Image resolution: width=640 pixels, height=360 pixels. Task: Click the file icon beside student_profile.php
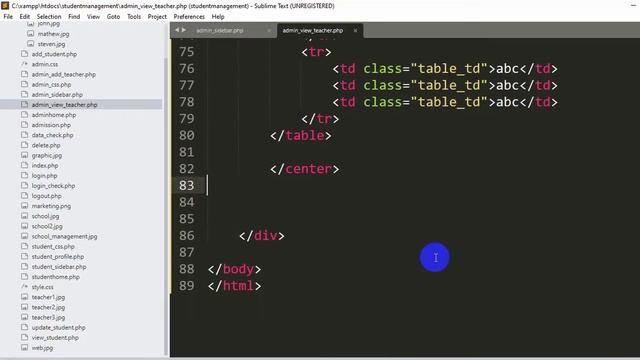coord(24,257)
